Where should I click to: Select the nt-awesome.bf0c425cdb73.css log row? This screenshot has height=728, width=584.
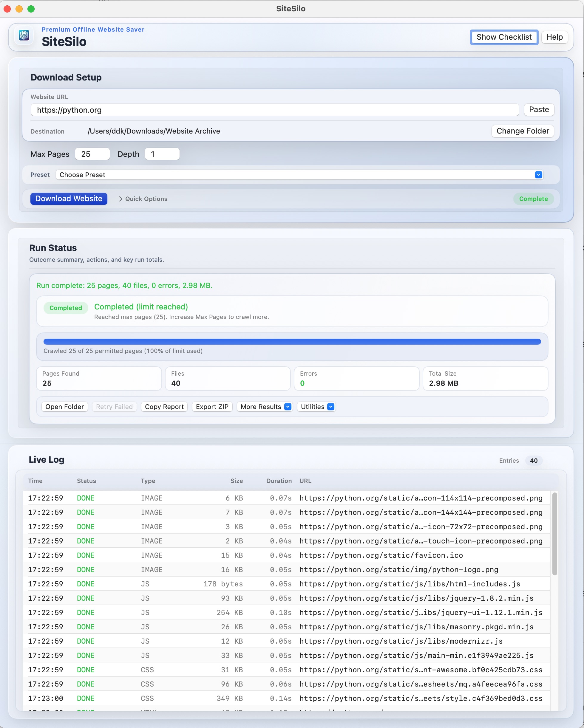pos(286,670)
